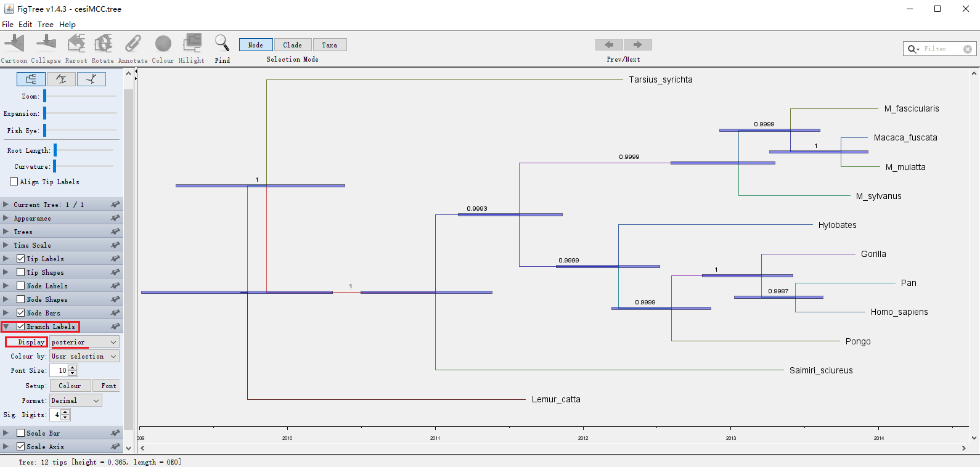Clear the filter with the x icon
The width and height of the screenshot is (980, 467).
968,49
